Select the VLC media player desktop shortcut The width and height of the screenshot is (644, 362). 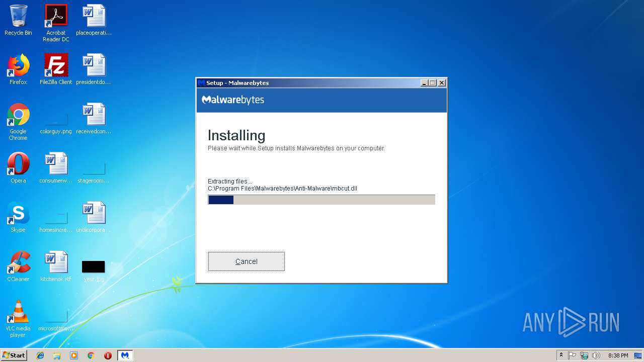tap(18, 319)
